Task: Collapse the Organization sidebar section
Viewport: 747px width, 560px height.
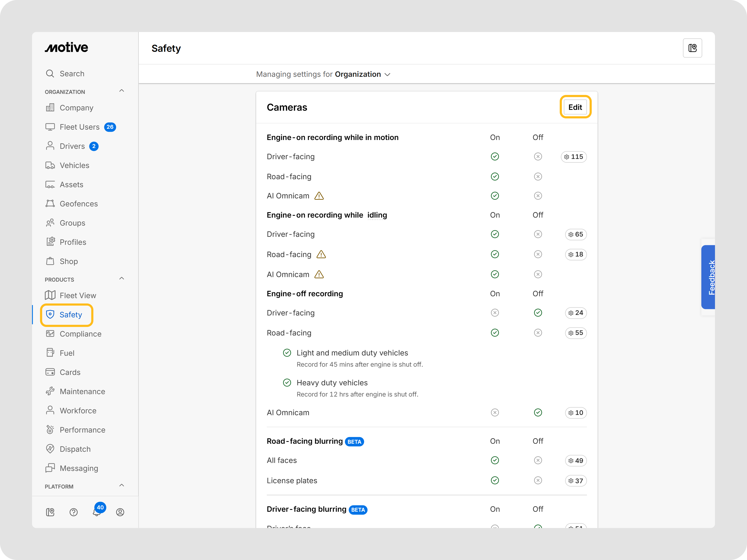Action: click(x=122, y=91)
